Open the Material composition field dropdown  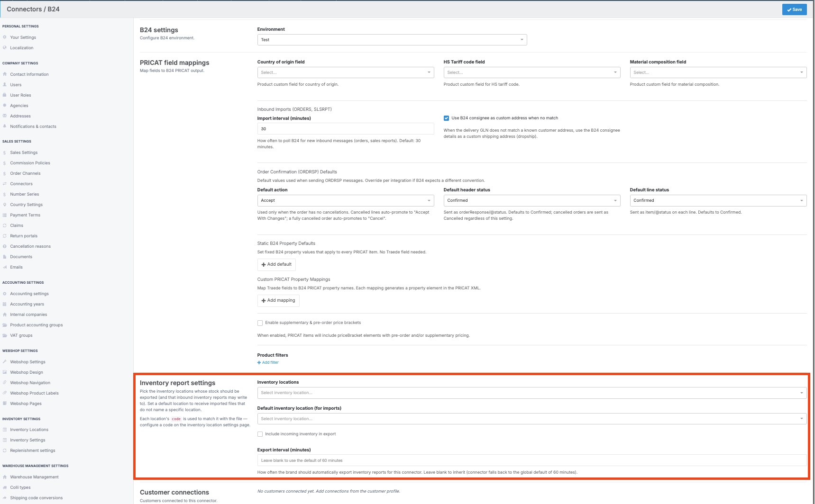[x=718, y=72]
